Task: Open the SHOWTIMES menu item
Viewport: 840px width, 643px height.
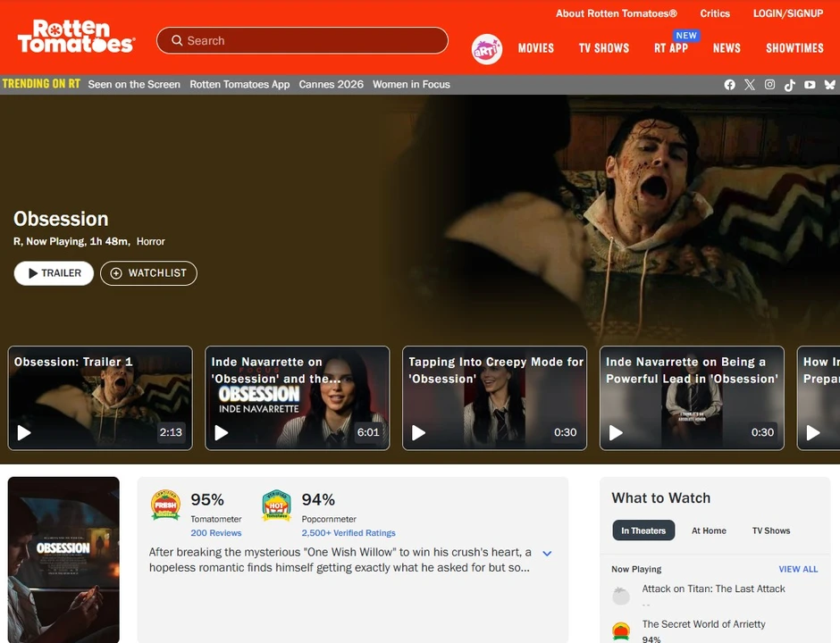Action: [794, 48]
